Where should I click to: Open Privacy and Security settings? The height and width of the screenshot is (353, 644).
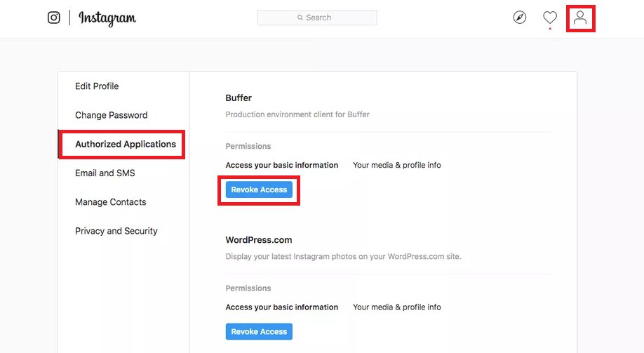pos(116,231)
